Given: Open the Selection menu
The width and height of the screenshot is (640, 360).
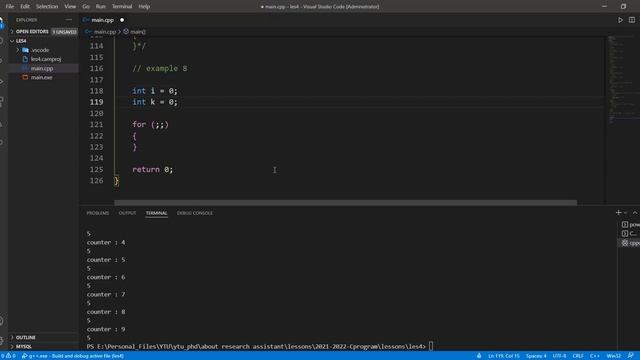Looking at the screenshot, I should (x=47, y=6).
